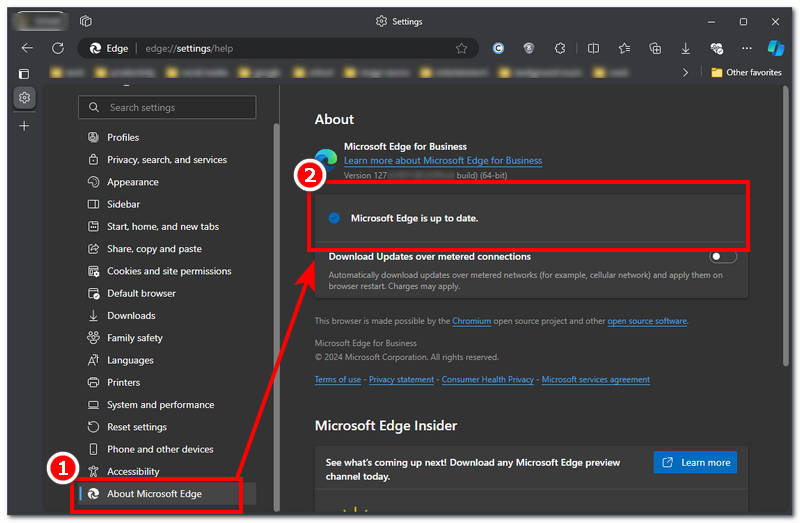This screenshot has height=523, width=800.
Task: Select Privacy, search, and services
Action: click(166, 160)
